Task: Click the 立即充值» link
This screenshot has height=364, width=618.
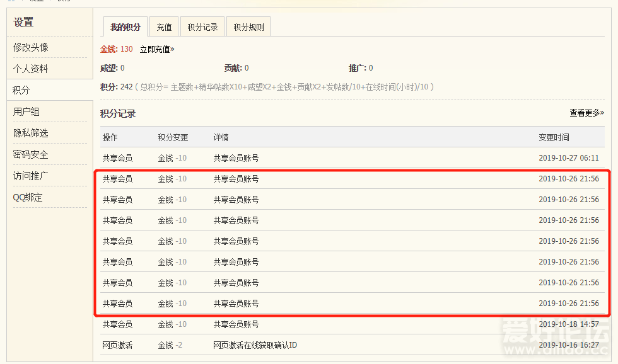Action: point(157,49)
